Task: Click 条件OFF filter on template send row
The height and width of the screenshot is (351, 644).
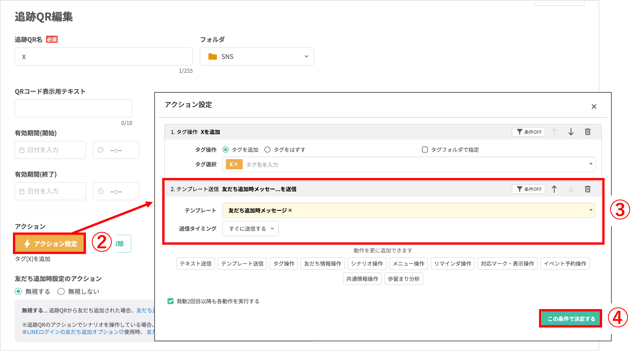Action: tap(528, 189)
